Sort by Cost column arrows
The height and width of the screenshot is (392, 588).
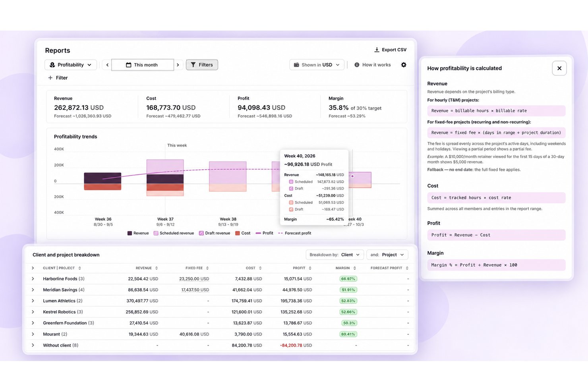(x=260, y=268)
